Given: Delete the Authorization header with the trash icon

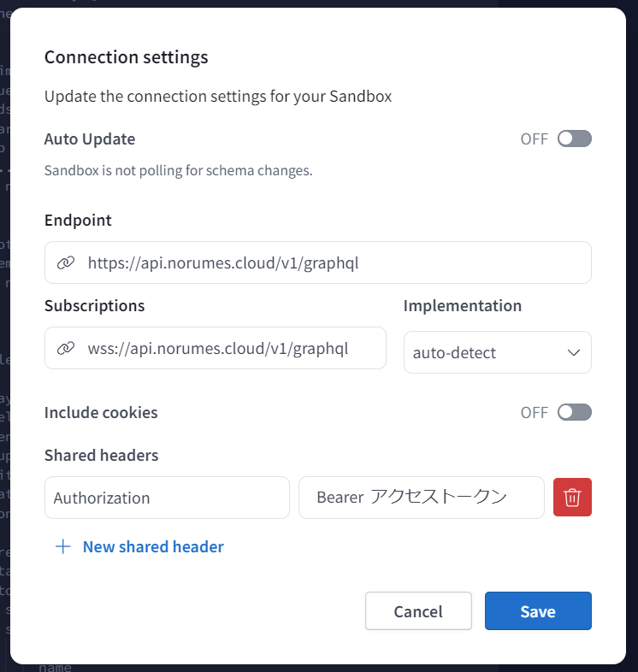Looking at the screenshot, I should (x=572, y=498).
